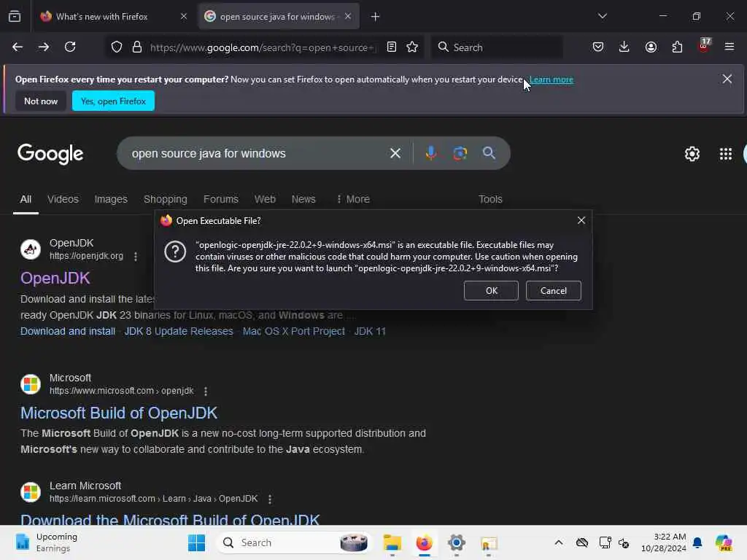Click the Firefox search box
Viewport: 747px width, 560px height.
(497, 47)
